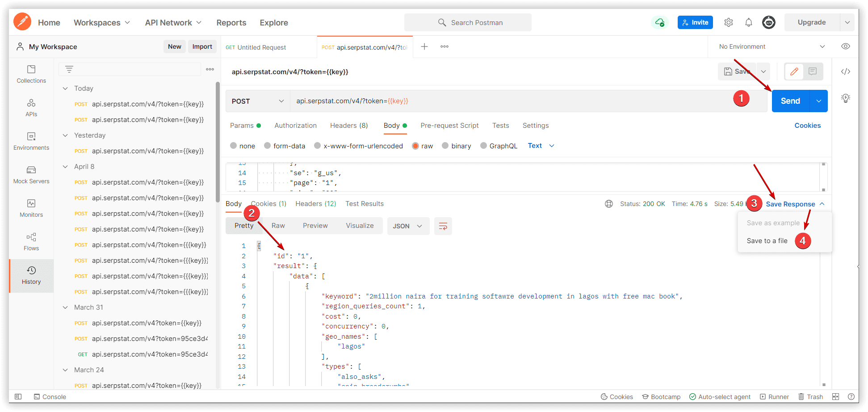Click the history filter icon
The height and width of the screenshot is (412, 868).
pos(69,69)
